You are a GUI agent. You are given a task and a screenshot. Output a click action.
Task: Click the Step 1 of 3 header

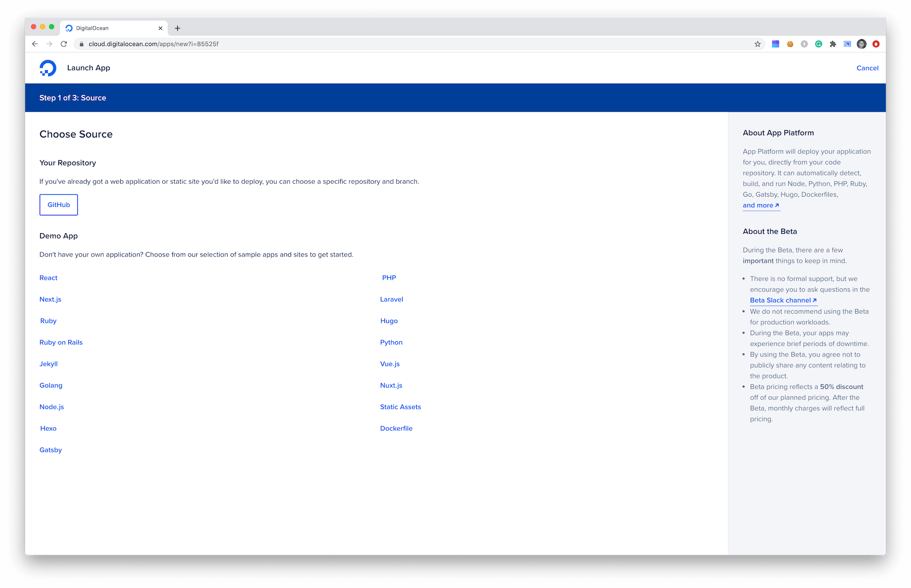click(x=72, y=97)
